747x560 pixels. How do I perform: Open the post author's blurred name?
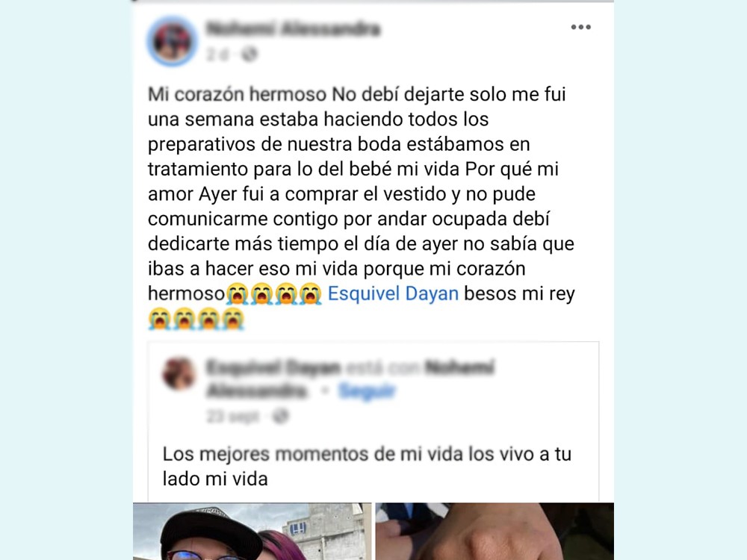point(293,28)
